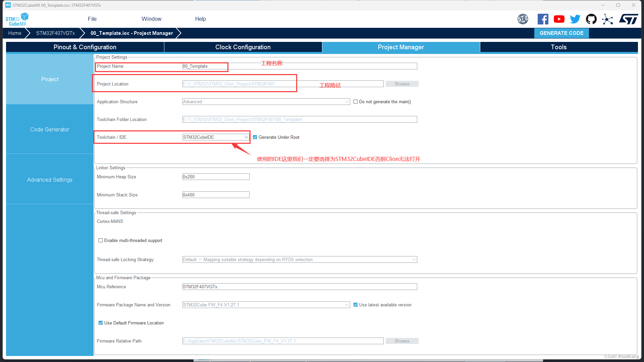Open the GitHub icon link
The image size is (644, 362).
click(x=591, y=19)
